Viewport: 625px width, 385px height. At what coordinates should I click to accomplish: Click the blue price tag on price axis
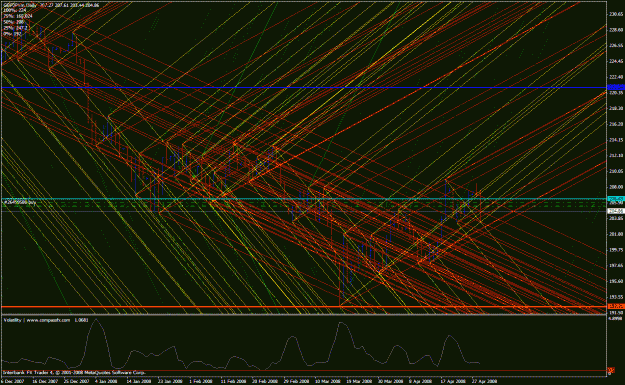point(615,87)
